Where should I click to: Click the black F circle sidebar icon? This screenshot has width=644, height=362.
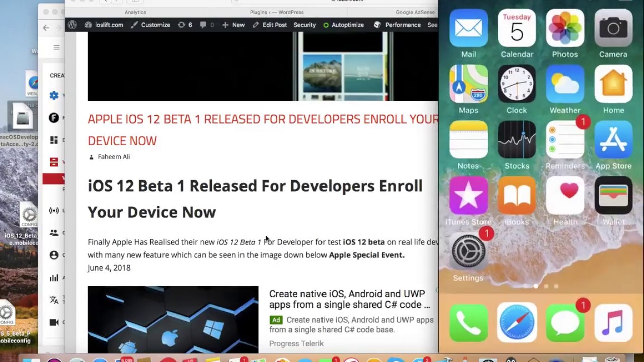(54, 118)
